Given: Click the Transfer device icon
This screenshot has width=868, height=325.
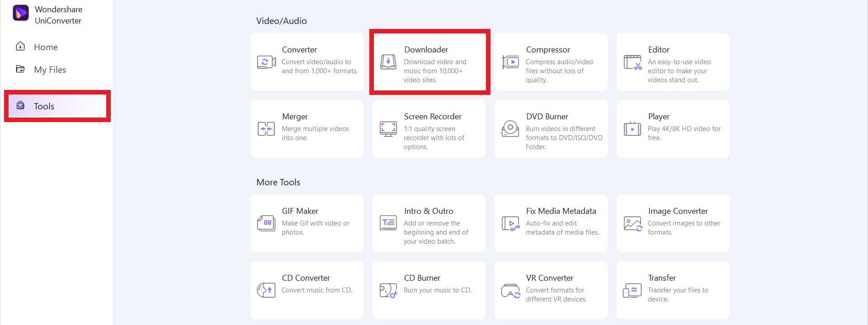Looking at the screenshot, I should (632, 290).
